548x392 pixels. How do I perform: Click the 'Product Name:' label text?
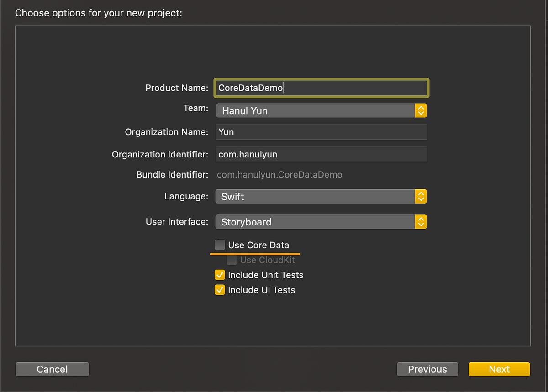tap(177, 88)
